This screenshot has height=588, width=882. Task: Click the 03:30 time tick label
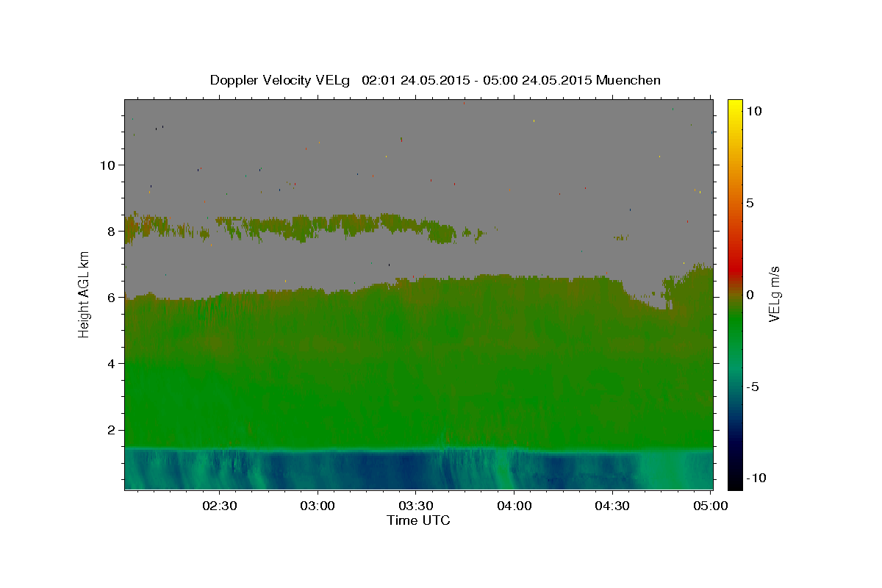tap(416, 506)
